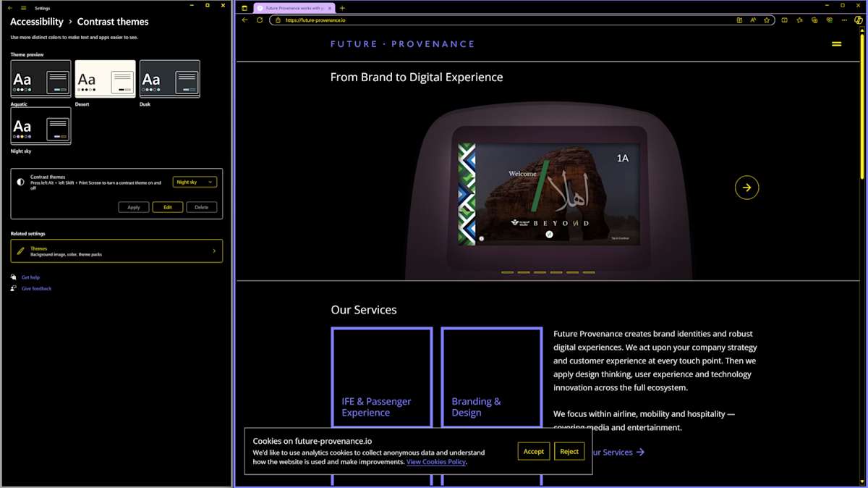Image resolution: width=868 pixels, height=488 pixels.
Task: Select the first carousel indicator dash
Action: [x=507, y=272]
